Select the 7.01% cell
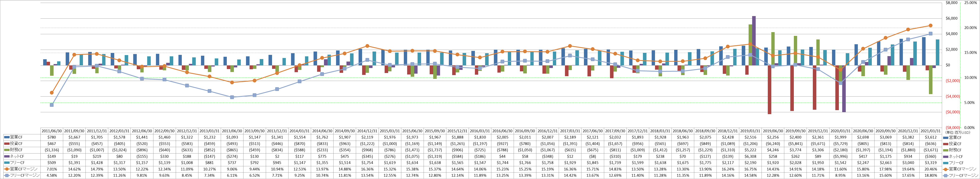The height and width of the screenshot is (179, 980). (52, 169)
